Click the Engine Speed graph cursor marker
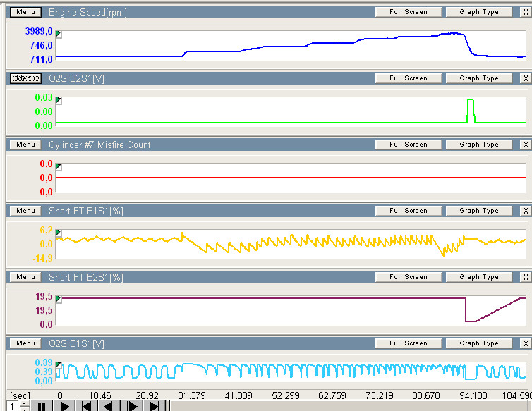Image resolution: width=532 pixels, height=411 pixels. (59, 35)
